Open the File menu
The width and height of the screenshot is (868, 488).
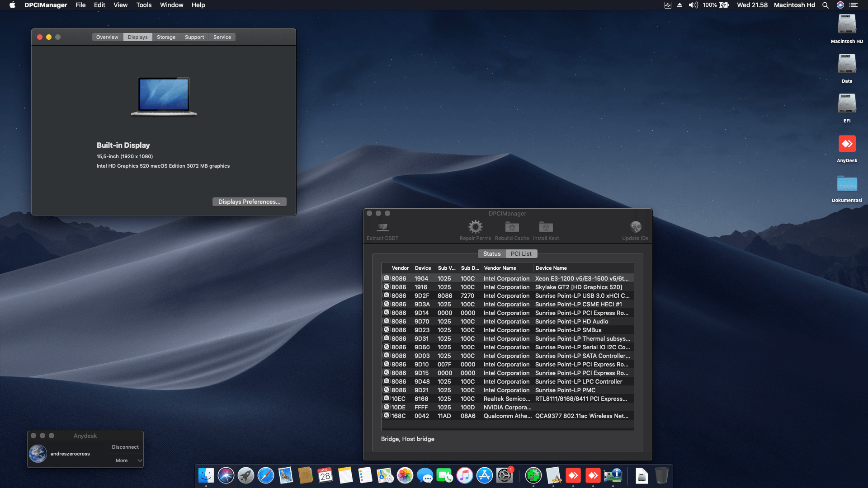pos(80,5)
